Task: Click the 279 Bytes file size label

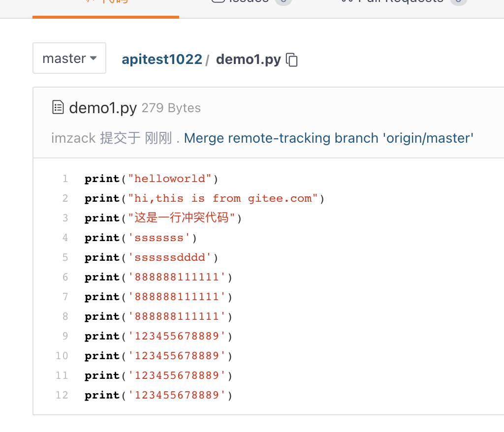Action: tap(171, 108)
